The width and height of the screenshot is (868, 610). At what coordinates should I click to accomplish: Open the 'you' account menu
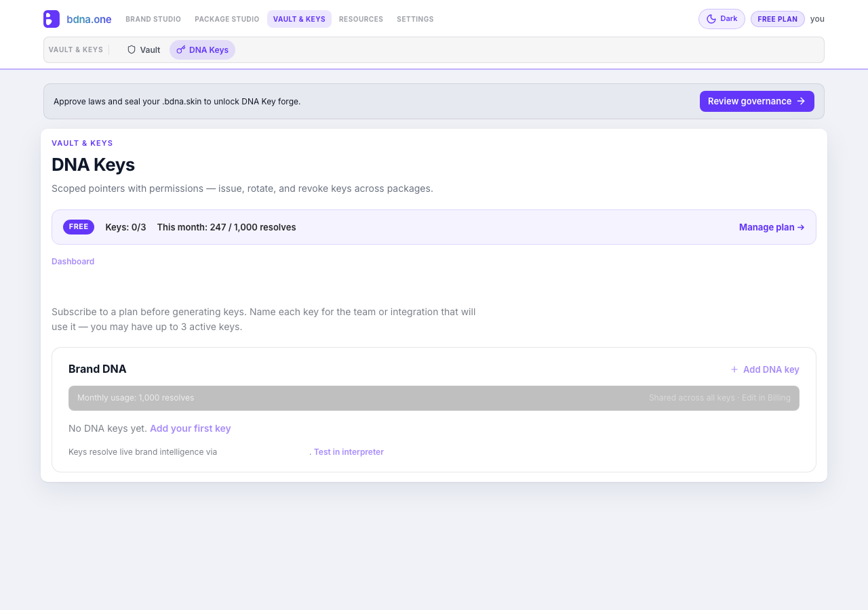coord(817,19)
